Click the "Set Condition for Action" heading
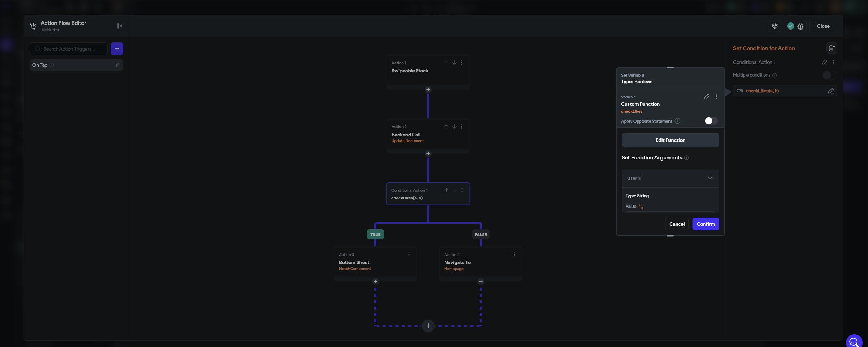This screenshot has height=347, width=868. 764,48
